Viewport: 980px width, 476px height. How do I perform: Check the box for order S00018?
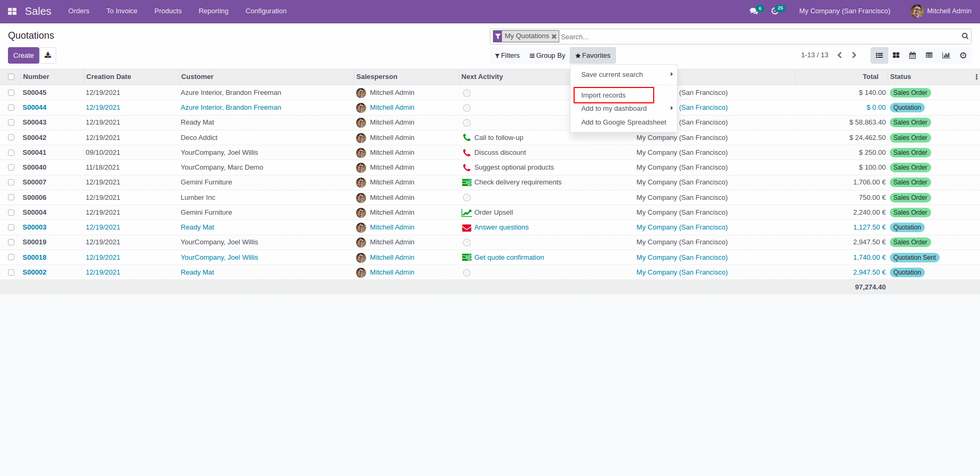[11, 258]
